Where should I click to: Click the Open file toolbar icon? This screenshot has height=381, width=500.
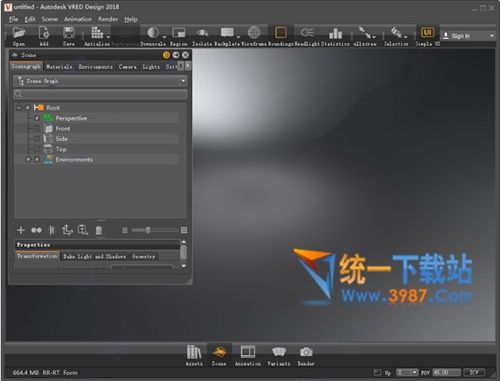tap(19, 33)
